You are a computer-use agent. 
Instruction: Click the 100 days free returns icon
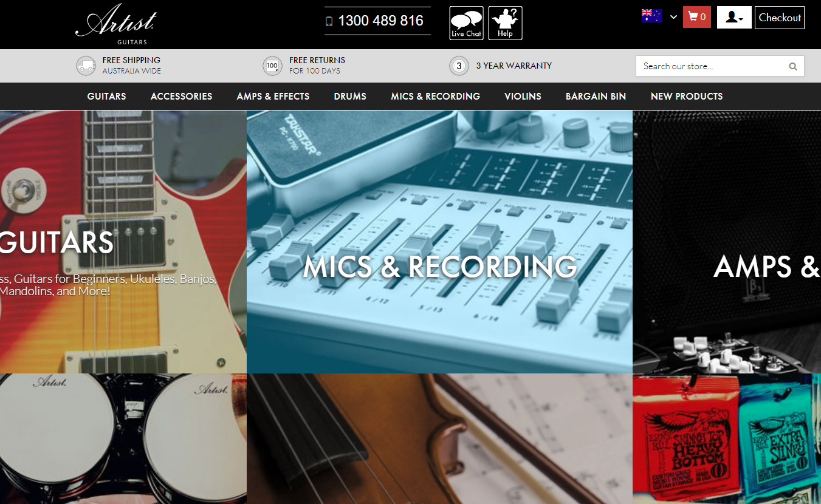click(272, 66)
